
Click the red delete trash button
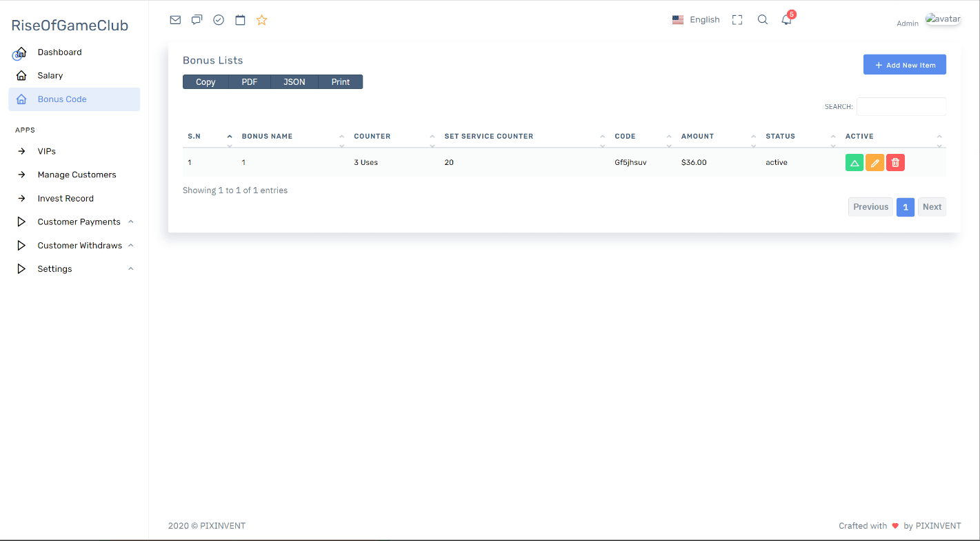[895, 163]
